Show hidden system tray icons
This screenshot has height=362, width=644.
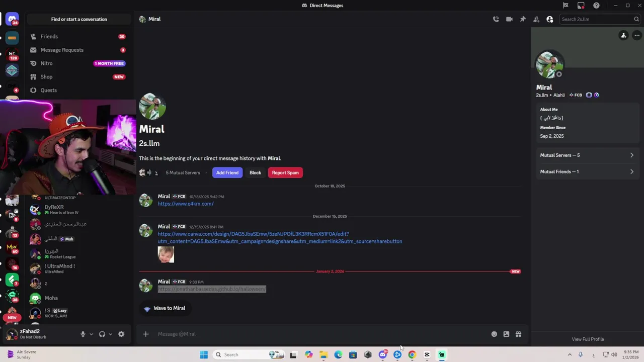pyautogui.click(x=570, y=354)
